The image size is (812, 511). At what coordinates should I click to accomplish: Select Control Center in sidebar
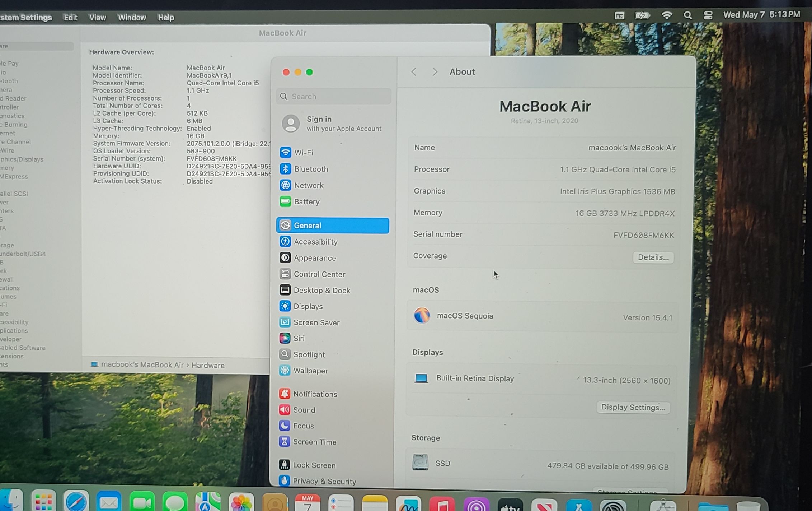[x=319, y=274]
